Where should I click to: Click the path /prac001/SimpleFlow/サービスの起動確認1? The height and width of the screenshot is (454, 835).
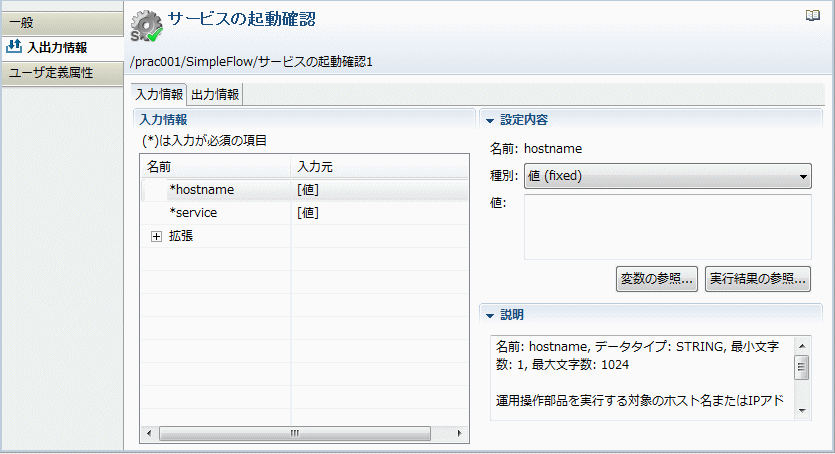[251, 62]
